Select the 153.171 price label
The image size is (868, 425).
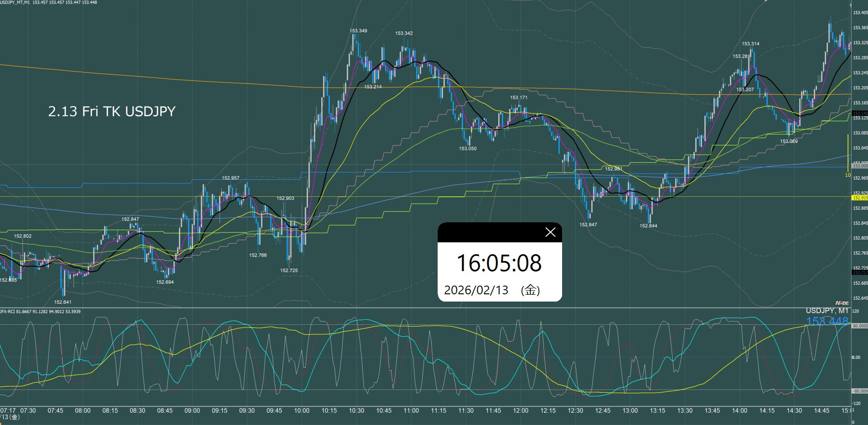(519, 97)
